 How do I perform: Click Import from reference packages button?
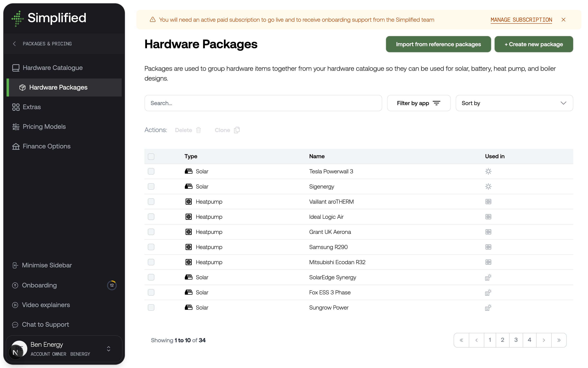pos(438,44)
